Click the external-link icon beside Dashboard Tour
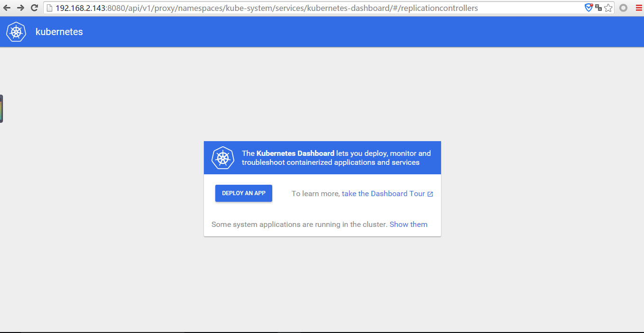The height and width of the screenshot is (333, 644). click(x=431, y=194)
